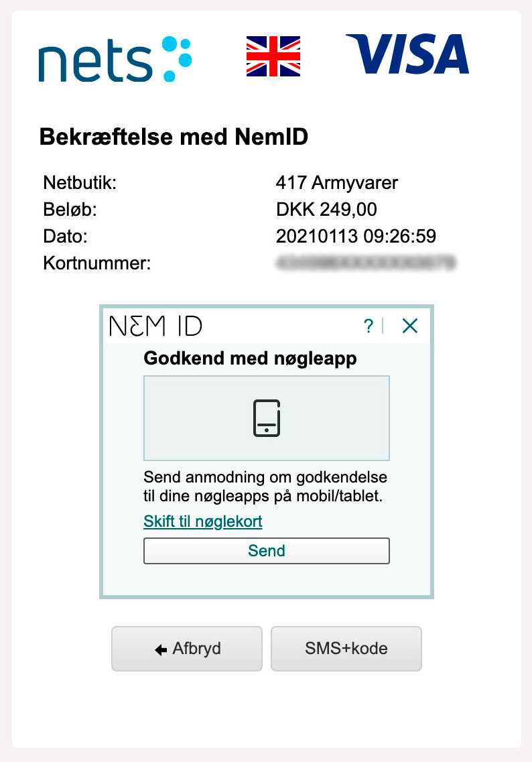This screenshot has height=762, width=532.
Task: Click the 'Godkend med nøgleapp' title
Action: (250, 359)
